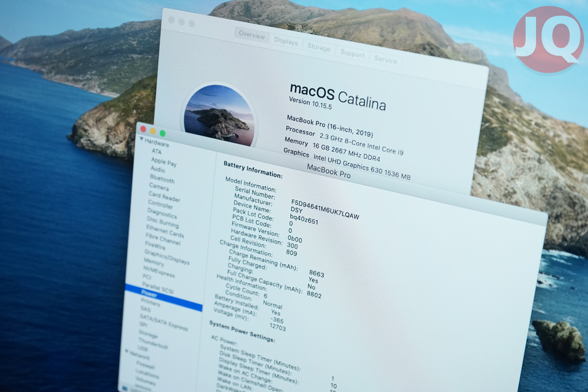This screenshot has height=392, width=588.
Task: Click the System Power Settings heading
Action: coord(242,331)
